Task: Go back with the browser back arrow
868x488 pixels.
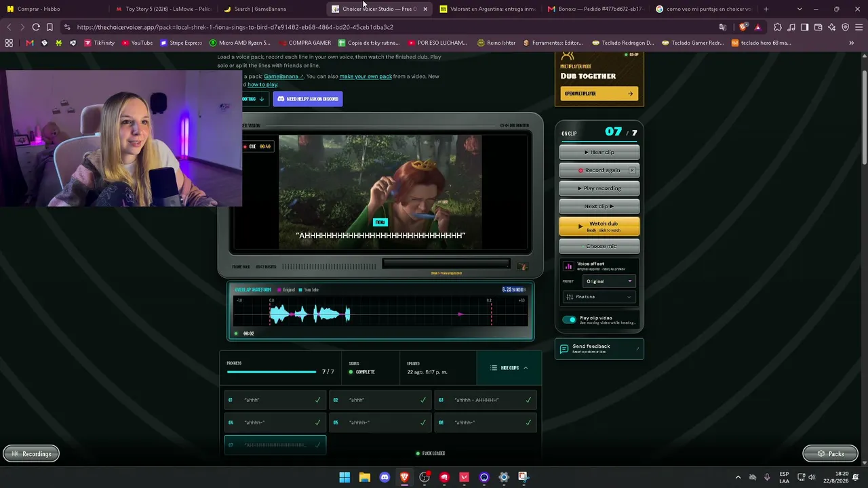Action: coord(9,27)
